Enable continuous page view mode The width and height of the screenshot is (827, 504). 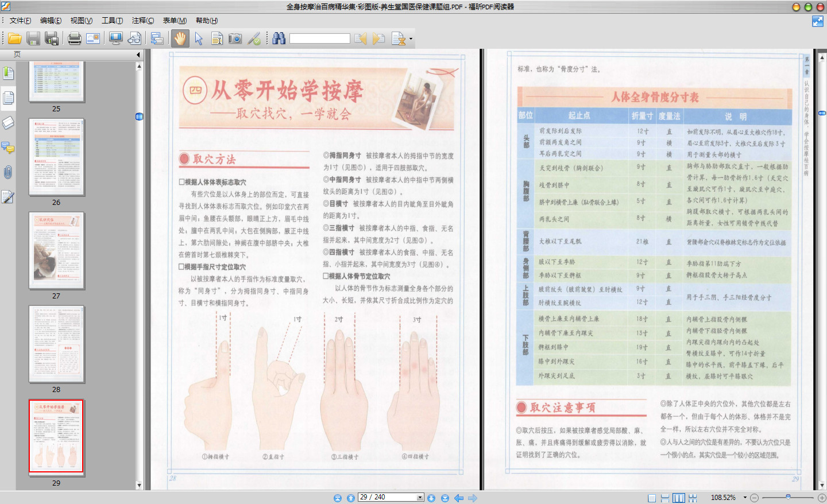pos(665,498)
